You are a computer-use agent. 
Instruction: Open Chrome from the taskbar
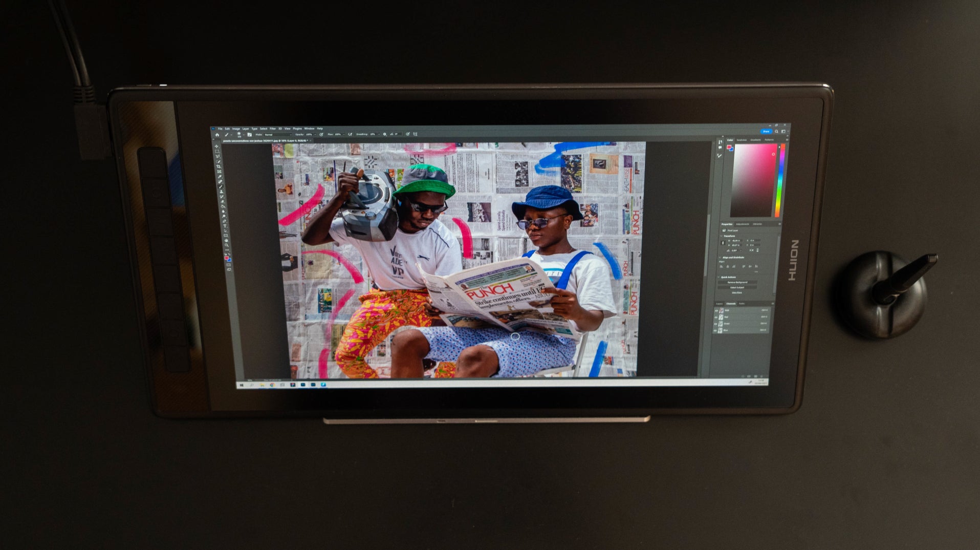[x=272, y=385]
